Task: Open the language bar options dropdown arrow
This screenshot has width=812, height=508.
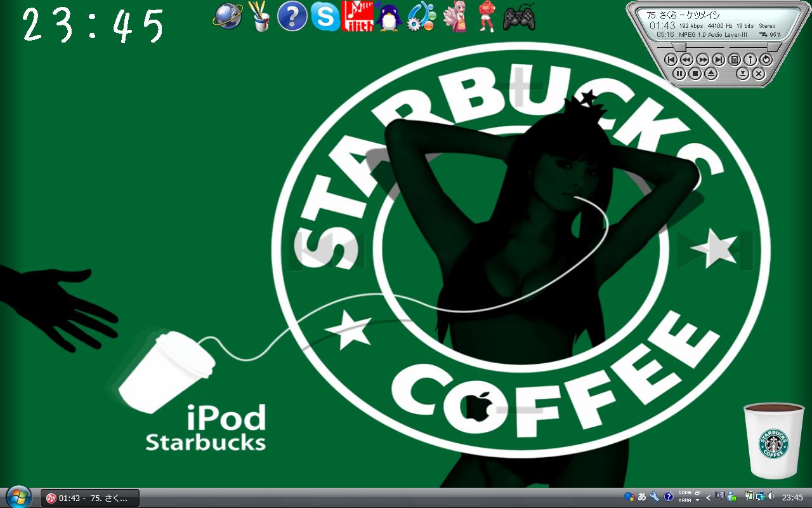Action: 698,501
